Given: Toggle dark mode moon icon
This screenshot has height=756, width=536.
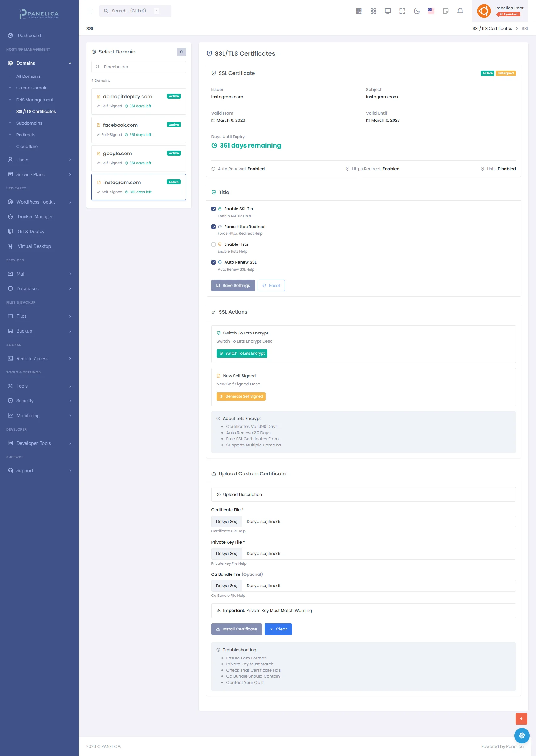Looking at the screenshot, I should point(416,11).
